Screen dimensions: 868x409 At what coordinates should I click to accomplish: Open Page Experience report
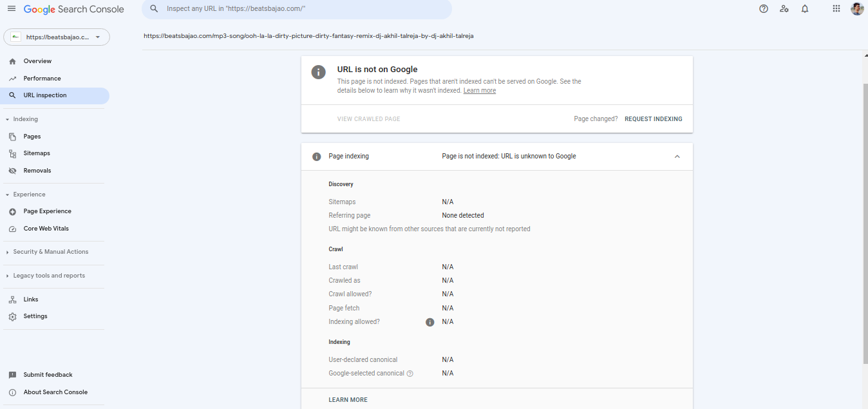pyautogui.click(x=48, y=211)
